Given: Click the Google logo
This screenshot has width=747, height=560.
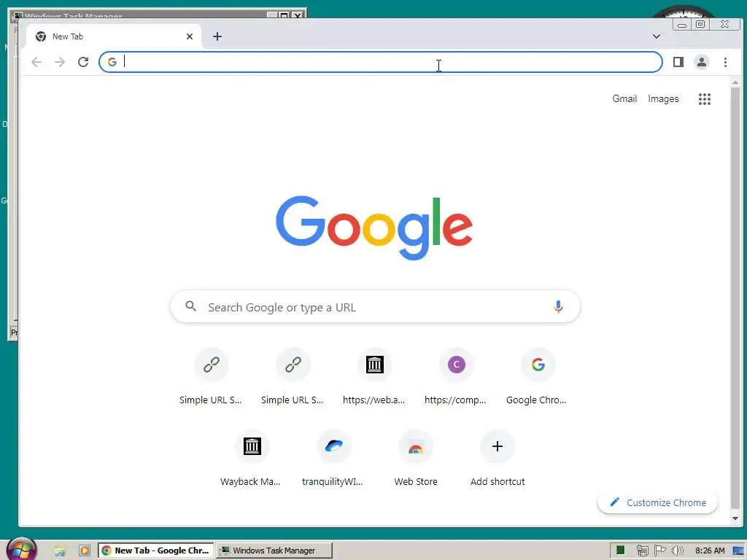Looking at the screenshot, I should click(x=374, y=227).
